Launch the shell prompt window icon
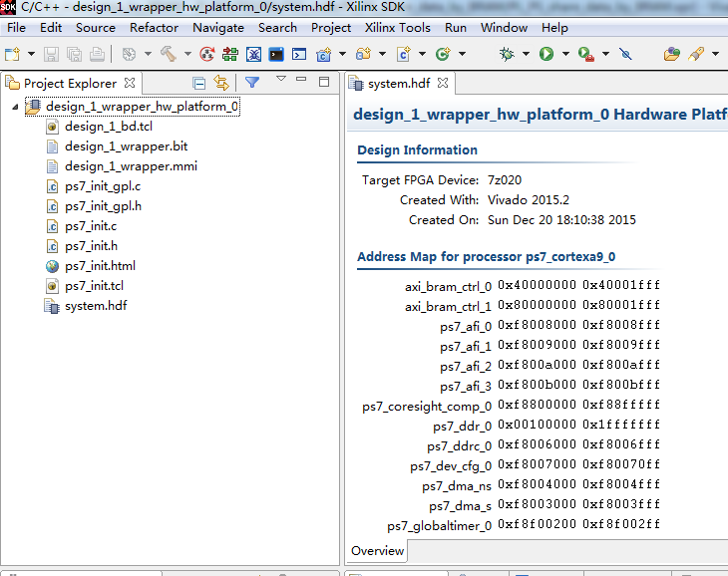 point(299,54)
